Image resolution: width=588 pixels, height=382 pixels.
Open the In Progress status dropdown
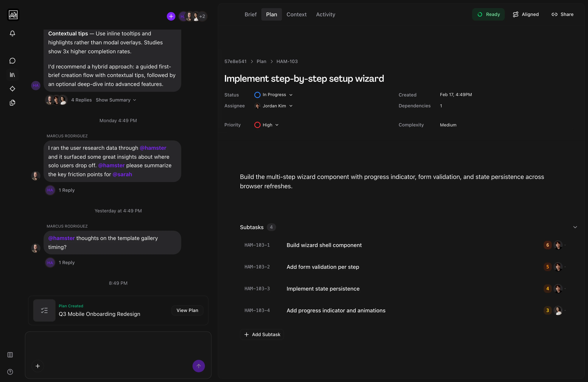(x=291, y=95)
